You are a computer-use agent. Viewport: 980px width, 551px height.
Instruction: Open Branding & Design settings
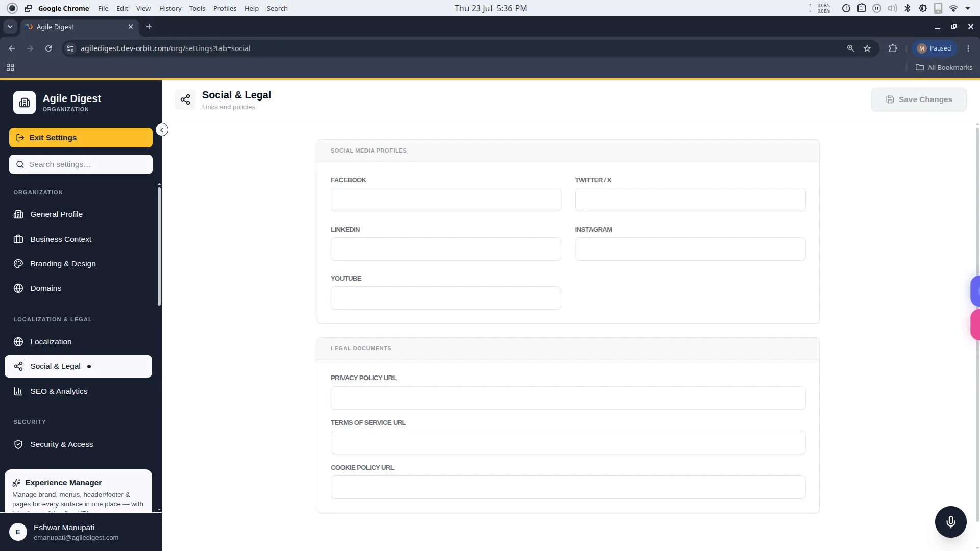coord(78,264)
